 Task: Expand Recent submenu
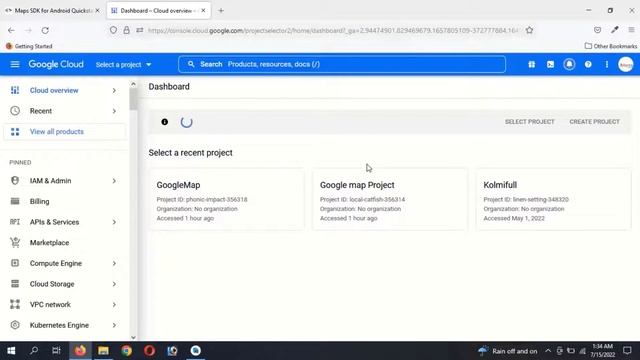pos(114,111)
